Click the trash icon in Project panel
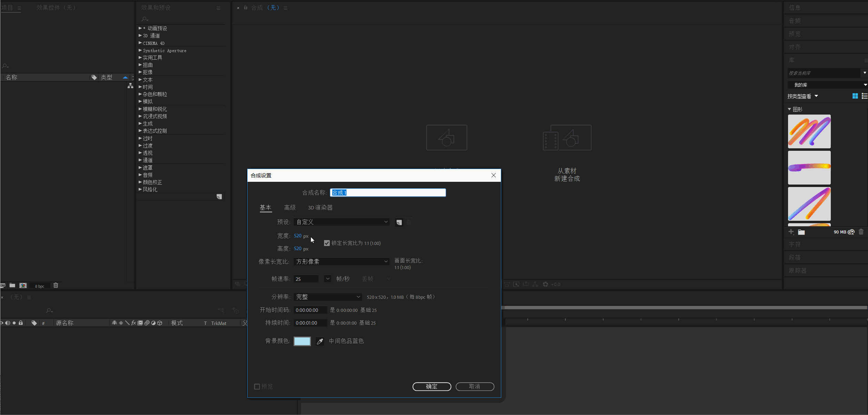868x415 pixels. pyautogui.click(x=56, y=285)
